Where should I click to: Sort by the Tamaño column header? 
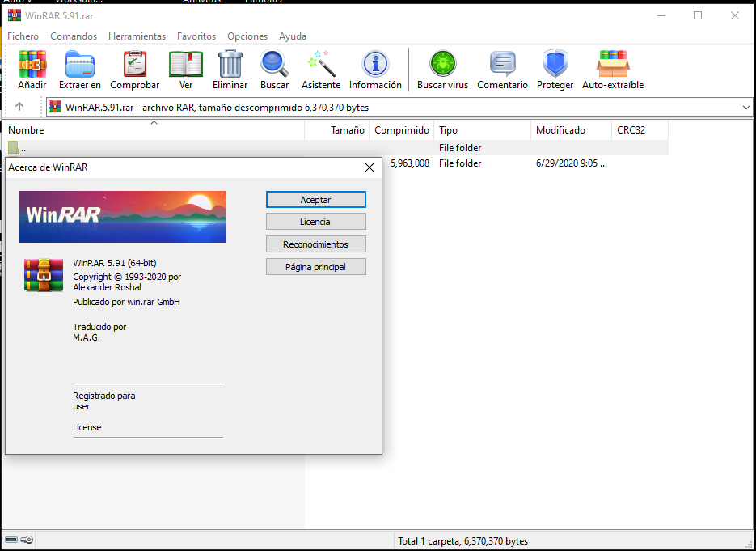(x=337, y=130)
